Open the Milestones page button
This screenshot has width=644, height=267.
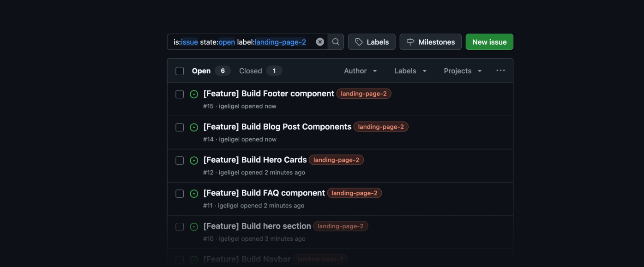tap(430, 42)
